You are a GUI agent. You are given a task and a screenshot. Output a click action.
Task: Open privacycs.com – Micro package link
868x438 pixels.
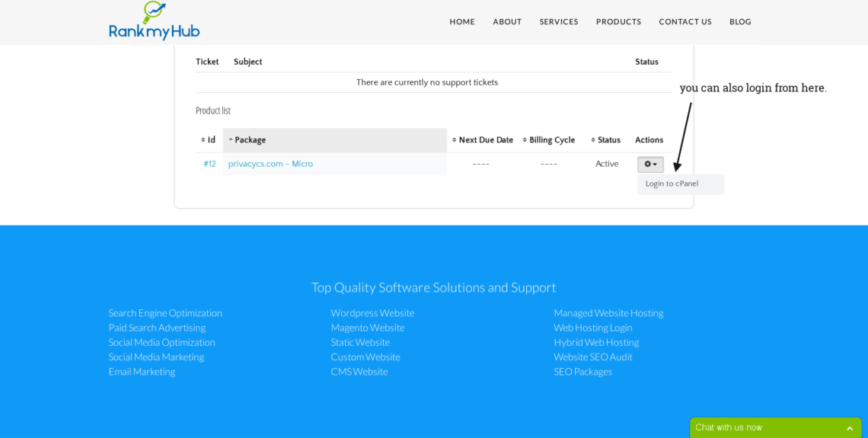pos(270,164)
